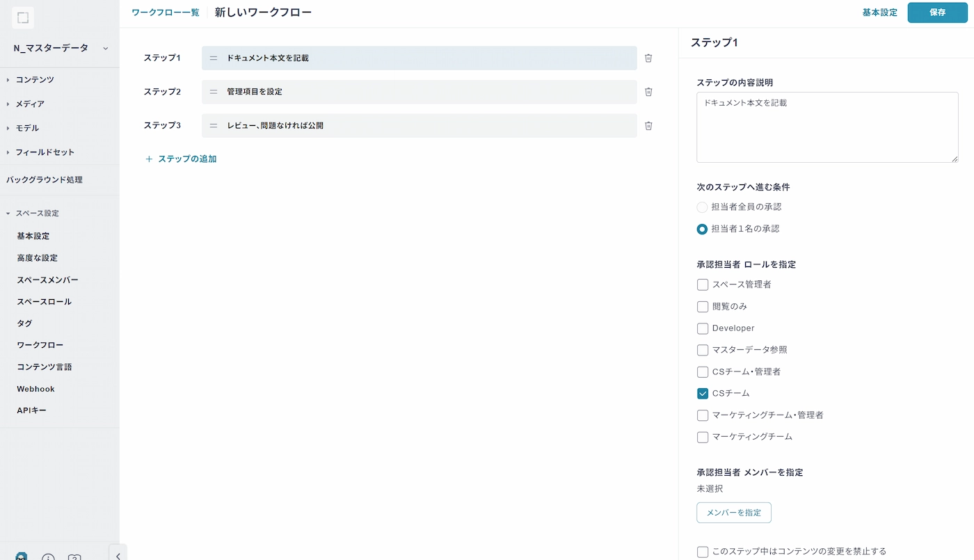Select the ステップ1 ドキュメント本文を記載 row
This screenshot has height=560, width=974.
point(420,58)
